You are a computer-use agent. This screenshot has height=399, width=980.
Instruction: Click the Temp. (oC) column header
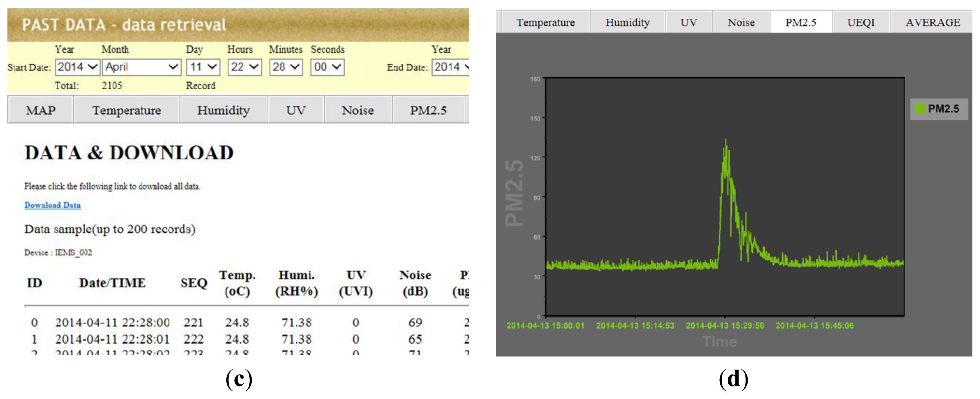point(237,283)
